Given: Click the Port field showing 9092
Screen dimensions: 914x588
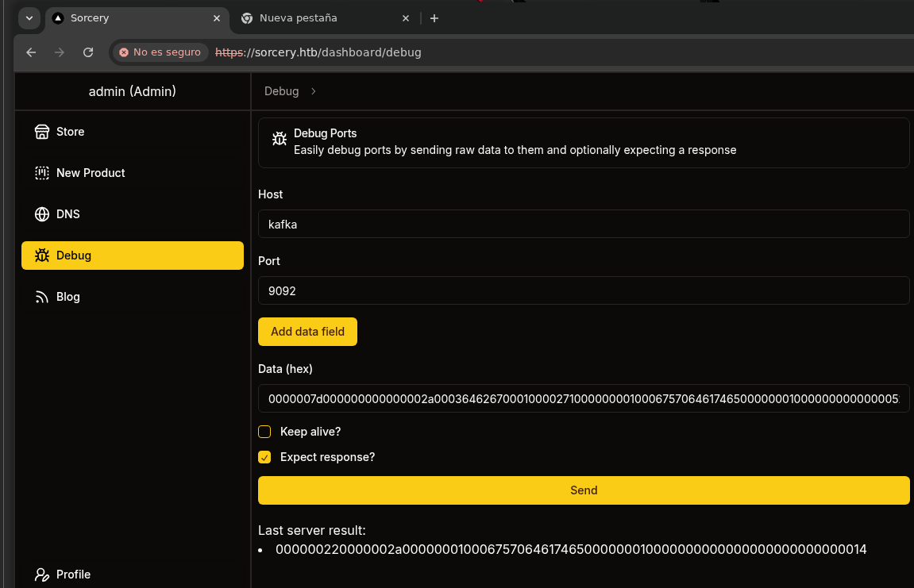Looking at the screenshot, I should [x=583, y=290].
